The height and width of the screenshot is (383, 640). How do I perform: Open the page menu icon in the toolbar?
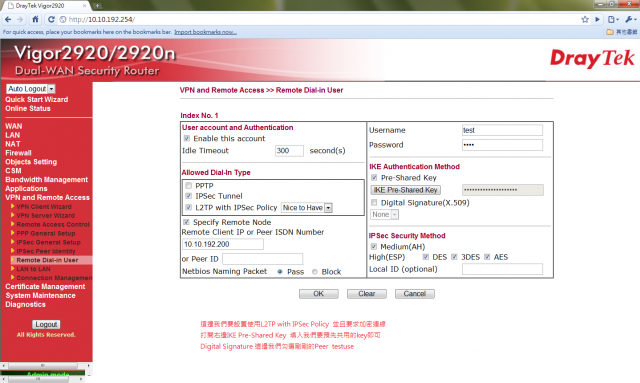(x=613, y=19)
